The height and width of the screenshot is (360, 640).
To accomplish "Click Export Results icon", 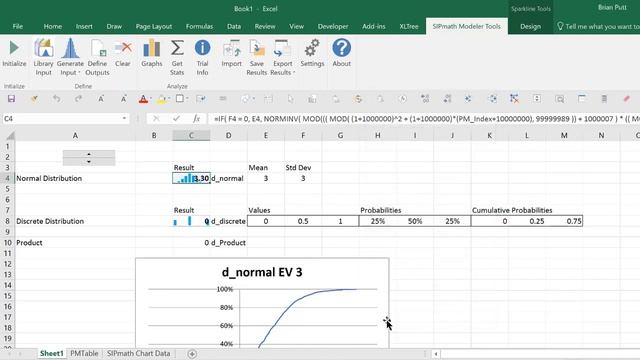I will pos(282,48).
